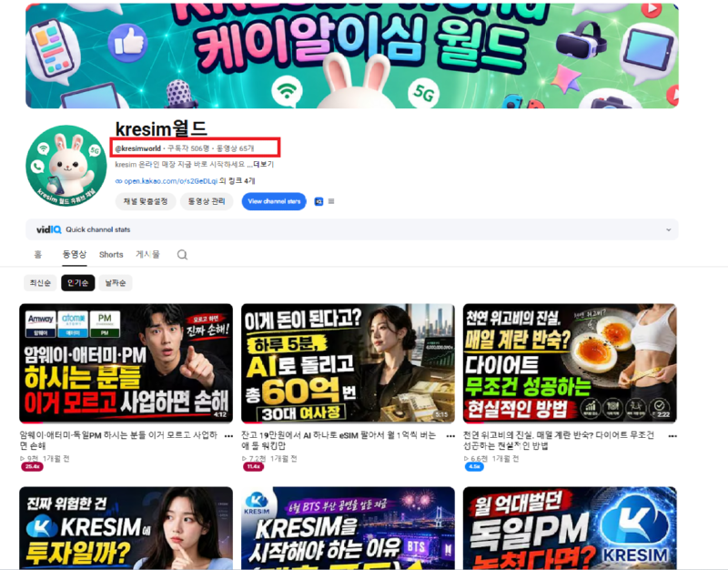Switch to the 게시물 tab

(x=147, y=255)
